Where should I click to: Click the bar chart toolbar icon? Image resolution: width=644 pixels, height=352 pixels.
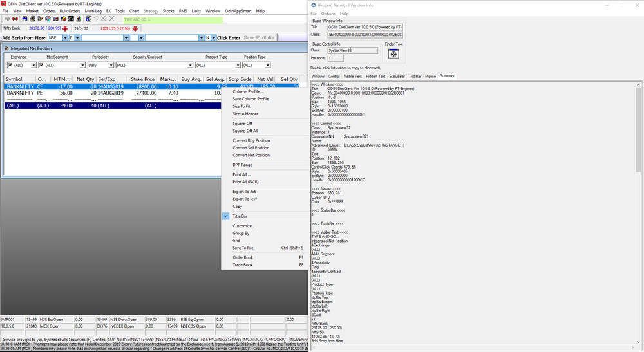79,19
